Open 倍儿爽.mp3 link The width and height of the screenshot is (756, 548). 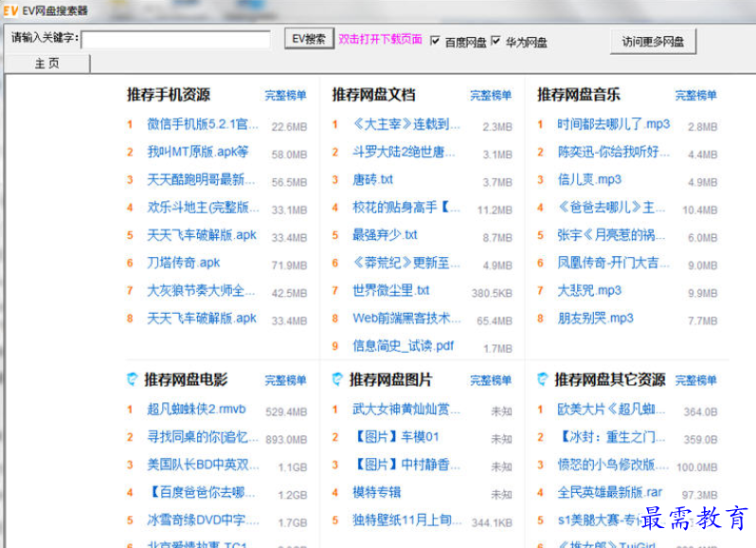point(589,180)
